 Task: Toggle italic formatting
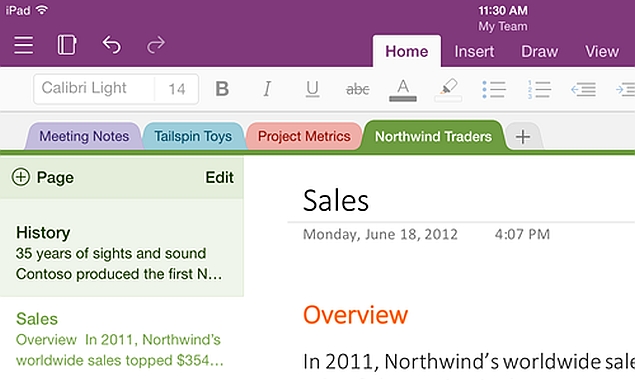tap(267, 89)
